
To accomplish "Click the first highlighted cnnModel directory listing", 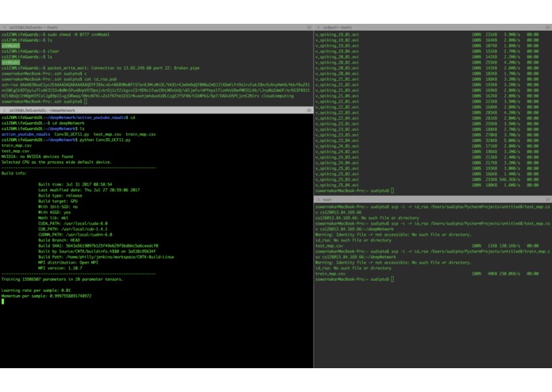I will click(x=10, y=46).
